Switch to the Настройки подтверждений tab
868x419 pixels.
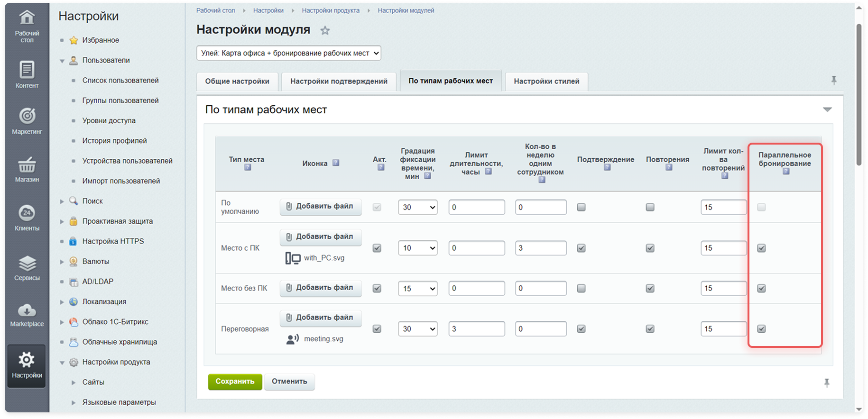339,82
